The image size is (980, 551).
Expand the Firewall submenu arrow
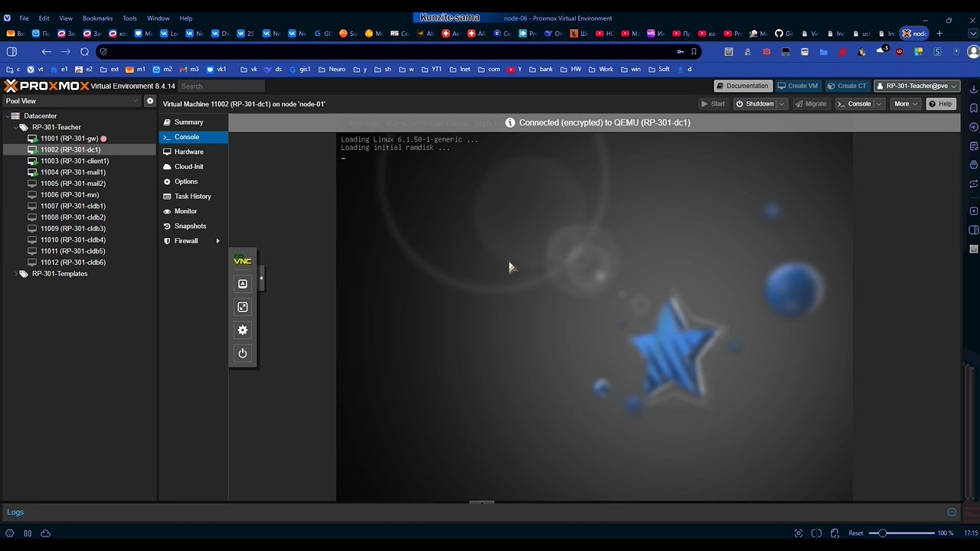(217, 241)
